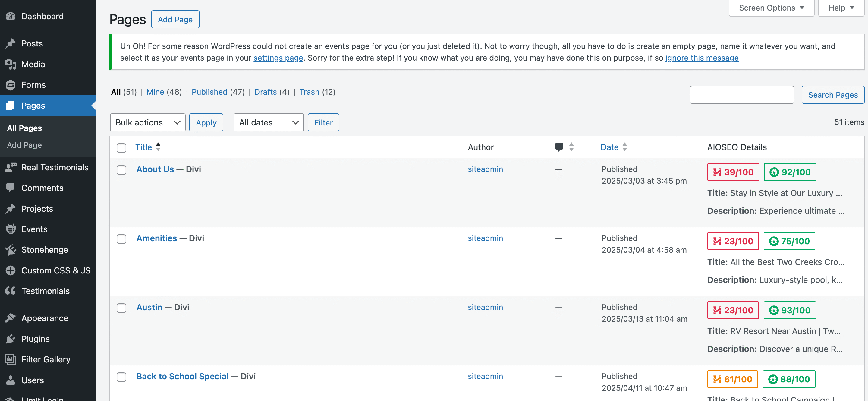
Task: Click the Pages document icon
Action: click(11, 106)
